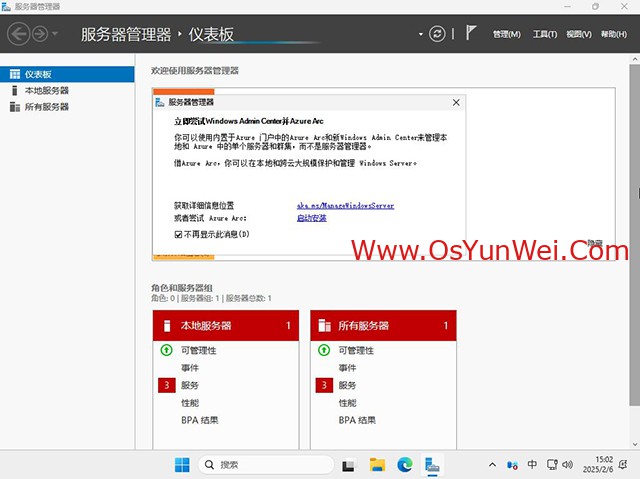Image resolution: width=640 pixels, height=479 pixels.
Task: Refresh the Server Manager dashboard
Action: pyautogui.click(x=437, y=34)
